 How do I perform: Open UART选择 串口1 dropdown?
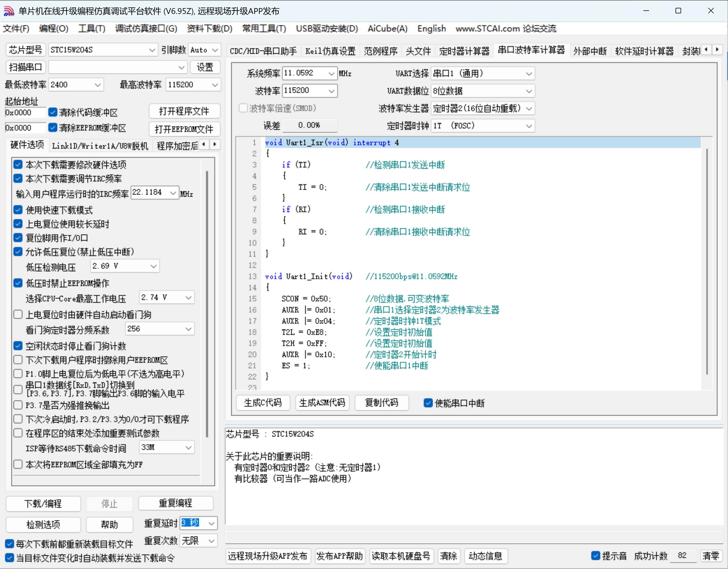[x=529, y=73]
